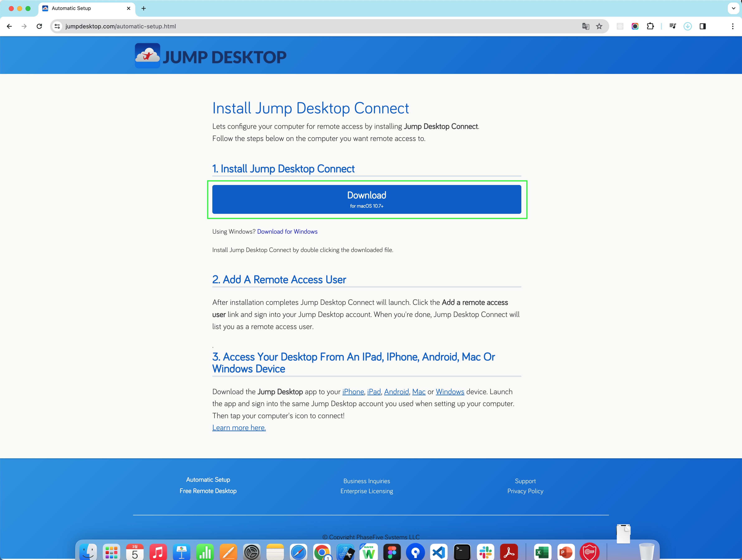Click the Download for macOS button
Screen dimensions: 742x560
pyautogui.click(x=366, y=199)
